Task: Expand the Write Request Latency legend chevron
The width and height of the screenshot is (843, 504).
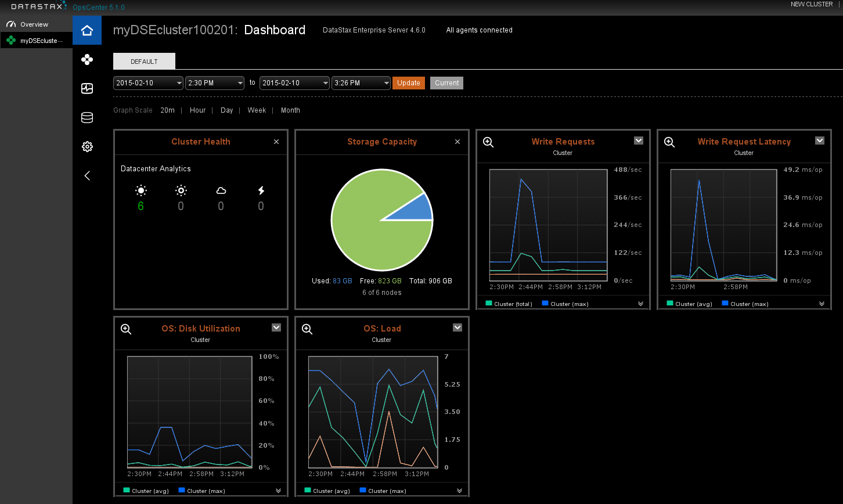Action: coord(822,304)
